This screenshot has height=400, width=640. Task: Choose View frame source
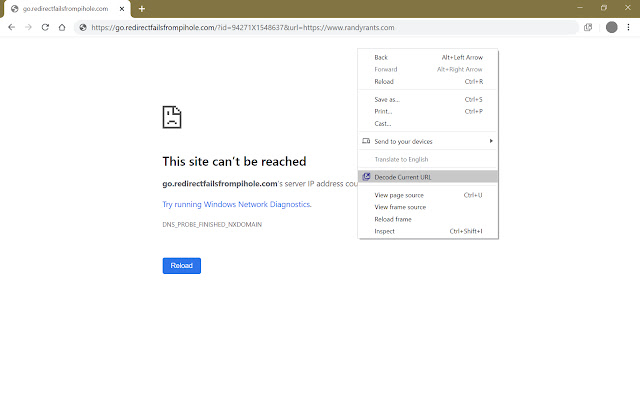[428, 207]
